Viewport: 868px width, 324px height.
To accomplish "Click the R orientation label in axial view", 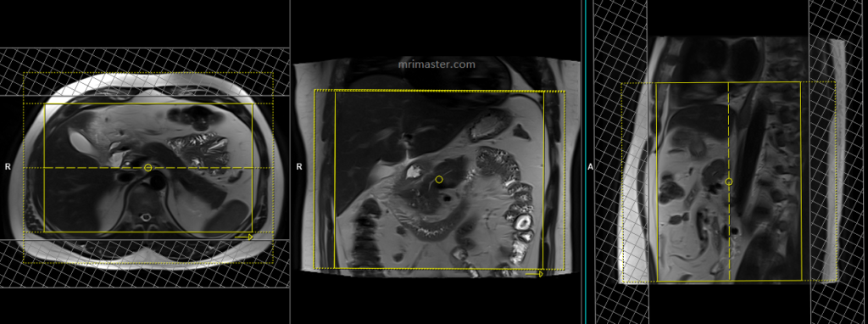I will [x=8, y=166].
